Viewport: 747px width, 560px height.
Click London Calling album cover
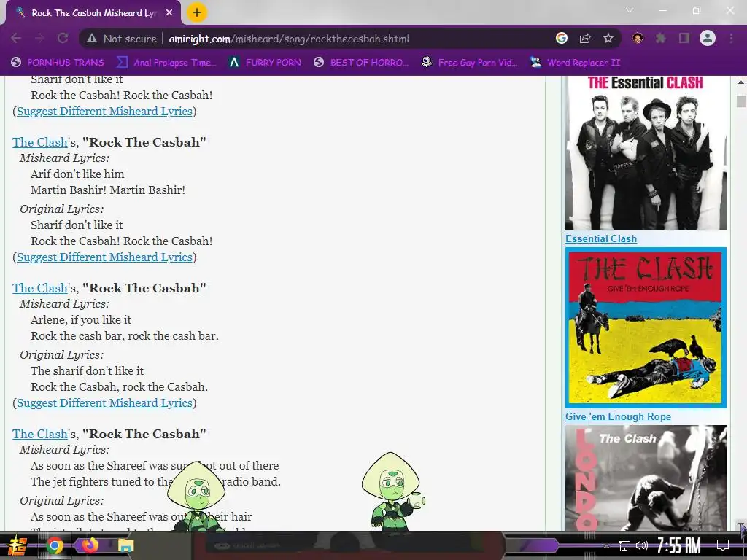pos(646,478)
